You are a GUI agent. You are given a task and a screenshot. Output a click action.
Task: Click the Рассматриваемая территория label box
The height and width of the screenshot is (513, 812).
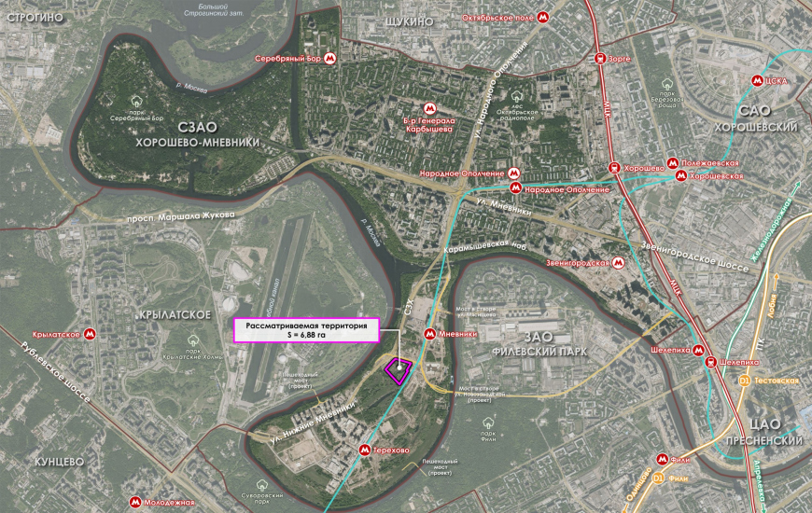click(306, 330)
